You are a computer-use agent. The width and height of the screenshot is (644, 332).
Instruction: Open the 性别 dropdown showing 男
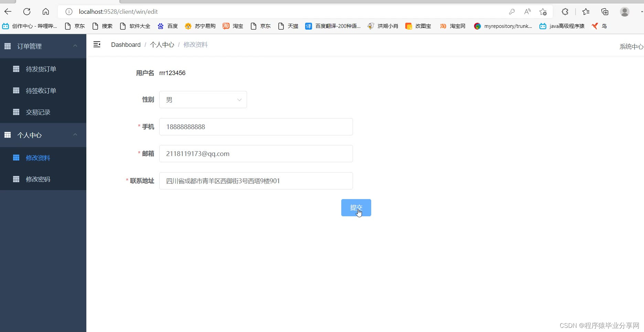click(203, 100)
